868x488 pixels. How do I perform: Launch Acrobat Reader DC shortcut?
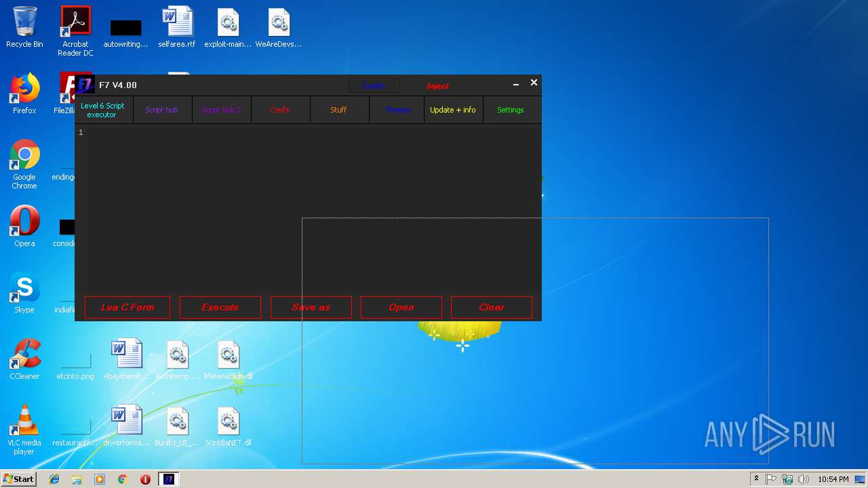(x=75, y=31)
